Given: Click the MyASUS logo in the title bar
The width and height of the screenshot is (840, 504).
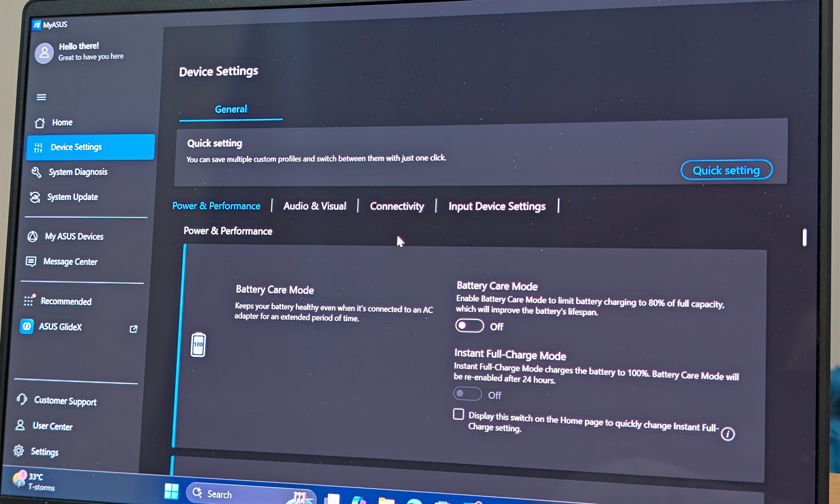Looking at the screenshot, I should pos(36,25).
